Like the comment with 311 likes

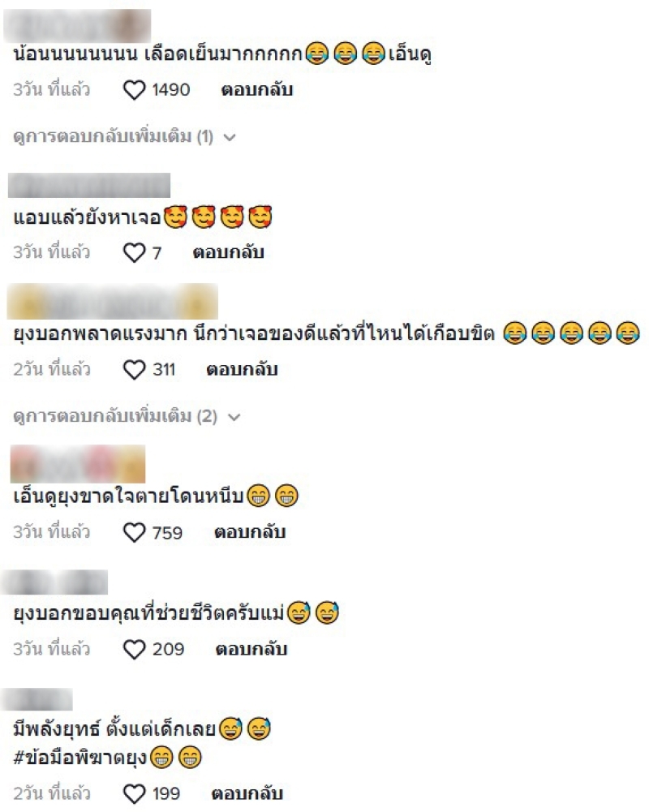click(x=134, y=370)
